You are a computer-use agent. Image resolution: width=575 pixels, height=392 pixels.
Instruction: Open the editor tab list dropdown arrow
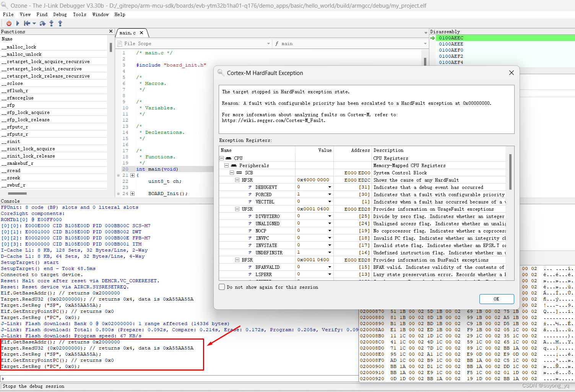click(x=426, y=33)
